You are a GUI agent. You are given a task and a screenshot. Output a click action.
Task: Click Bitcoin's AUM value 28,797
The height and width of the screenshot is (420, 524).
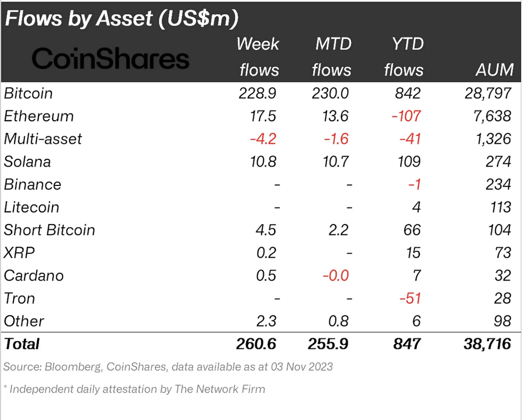coord(488,94)
